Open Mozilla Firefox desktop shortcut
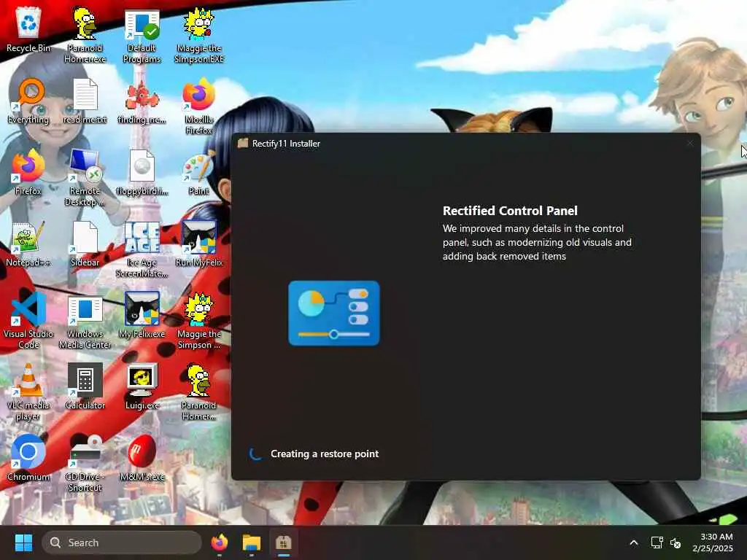 [199, 106]
